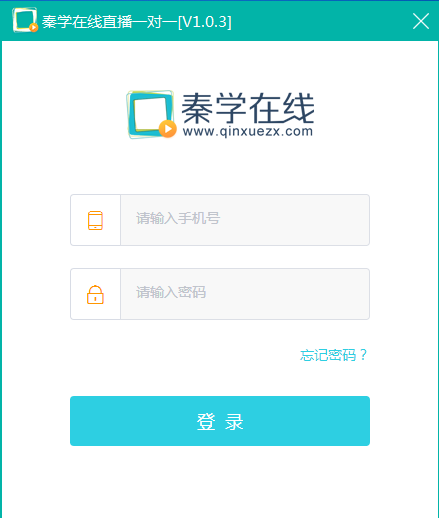The image size is (439, 518).
Task: Click the white icon cell beside phone field
Action: [x=95, y=220]
